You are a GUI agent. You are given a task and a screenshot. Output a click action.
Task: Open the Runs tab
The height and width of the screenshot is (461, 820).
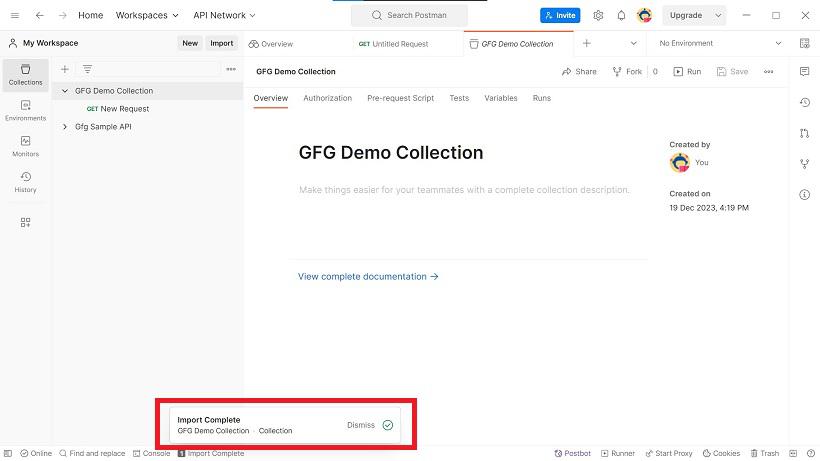(542, 98)
